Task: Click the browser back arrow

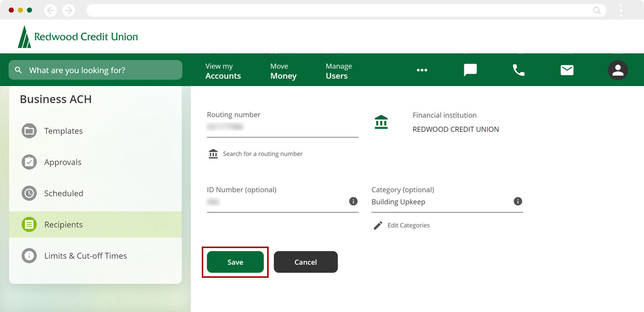Action: 50,10
